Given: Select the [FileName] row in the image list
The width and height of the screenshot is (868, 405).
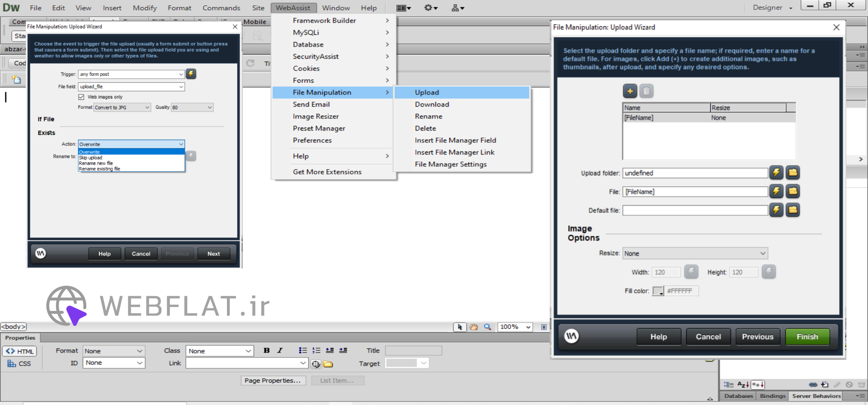Looking at the screenshot, I should coord(709,118).
